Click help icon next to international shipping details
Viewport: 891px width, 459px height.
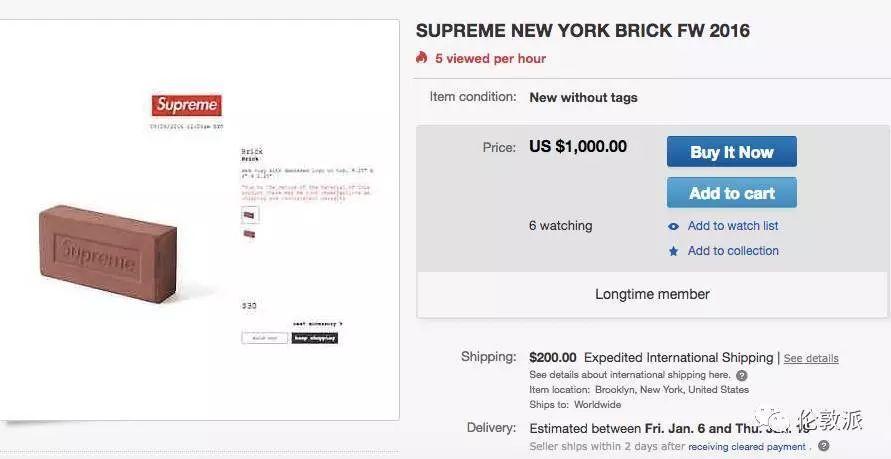point(741,375)
